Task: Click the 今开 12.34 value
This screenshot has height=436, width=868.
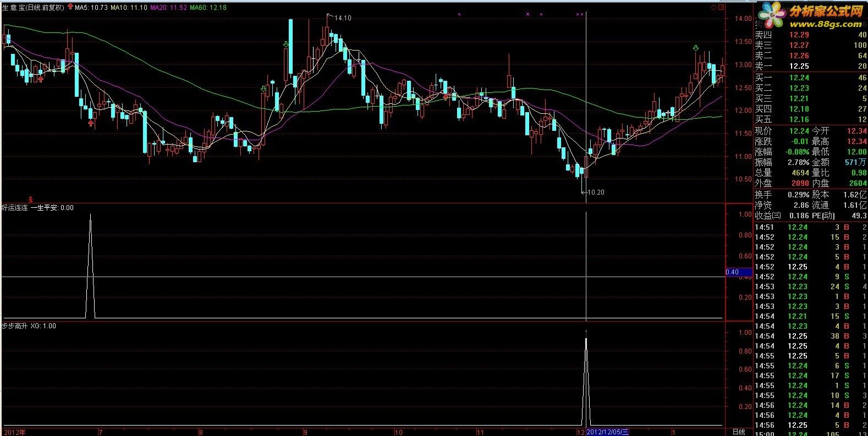Action: (x=856, y=131)
